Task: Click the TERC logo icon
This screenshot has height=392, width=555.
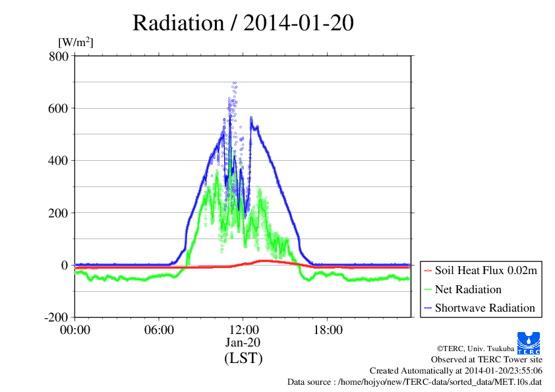Action: pyautogui.click(x=529, y=343)
